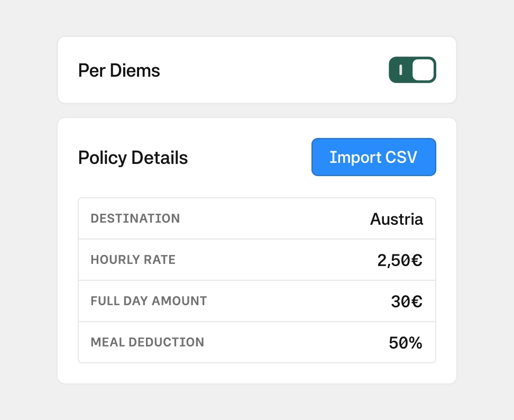514x420 pixels.
Task: Click the Per Diems heading text
Action: (x=119, y=70)
